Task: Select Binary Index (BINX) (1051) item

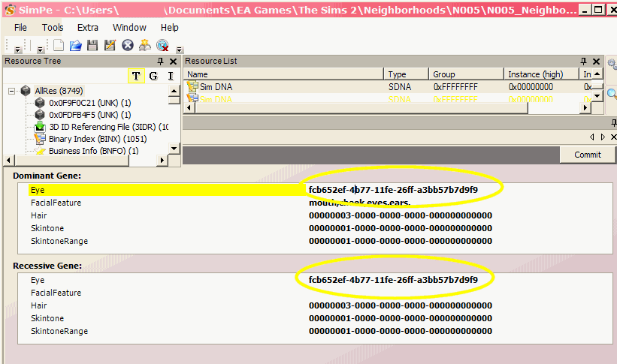Action: click(x=98, y=139)
